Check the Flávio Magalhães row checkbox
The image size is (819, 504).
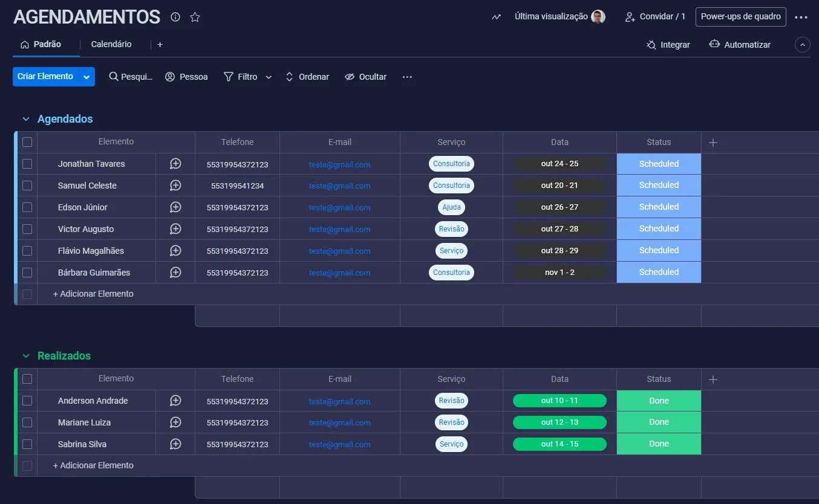tap(27, 251)
